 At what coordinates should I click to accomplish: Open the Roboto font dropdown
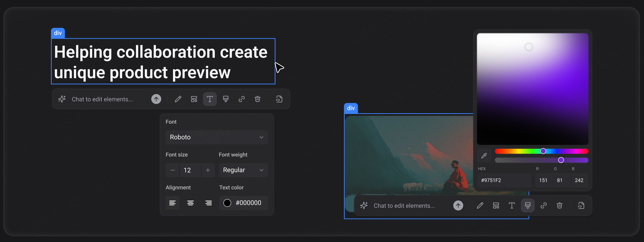pos(217,137)
